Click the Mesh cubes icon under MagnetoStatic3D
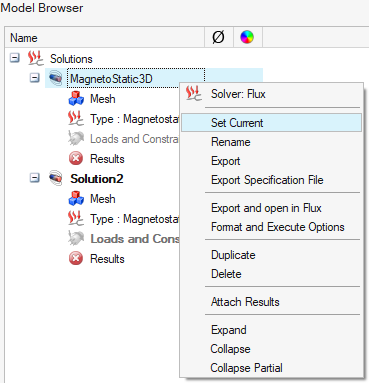The image size is (369, 383). pyautogui.click(x=76, y=98)
